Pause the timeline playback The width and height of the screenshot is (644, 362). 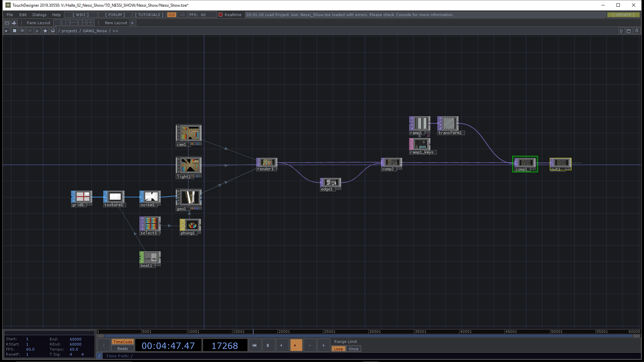pos(268,345)
